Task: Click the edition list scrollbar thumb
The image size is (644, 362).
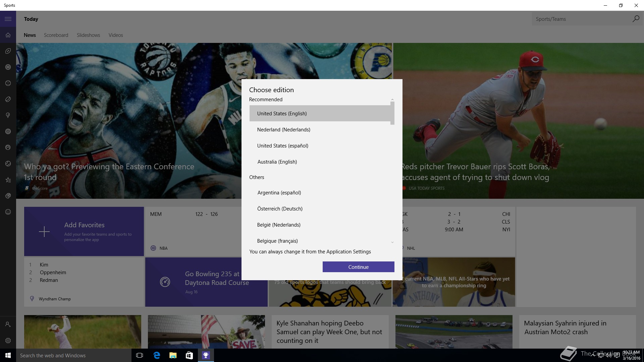Action: click(x=392, y=113)
